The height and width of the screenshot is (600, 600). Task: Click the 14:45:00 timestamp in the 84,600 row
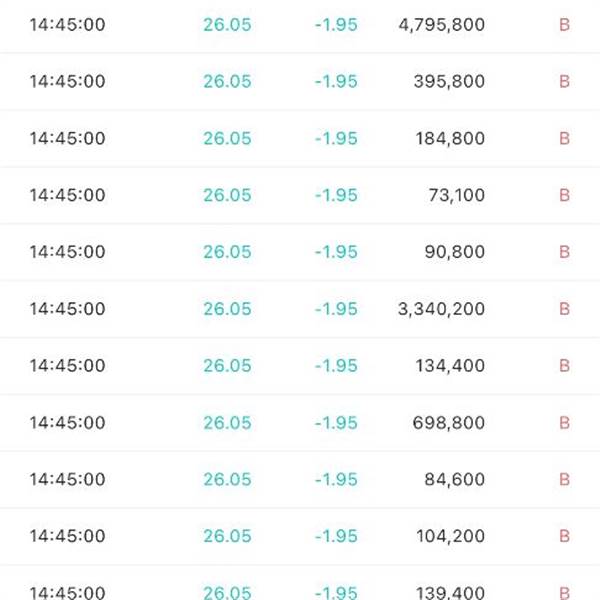67,480
